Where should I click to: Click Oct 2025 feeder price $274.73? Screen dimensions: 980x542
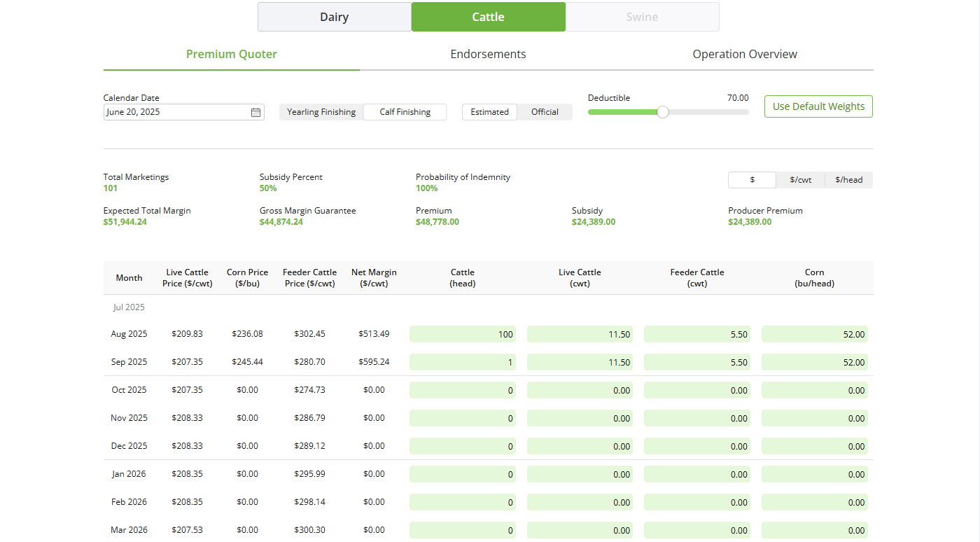click(309, 390)
